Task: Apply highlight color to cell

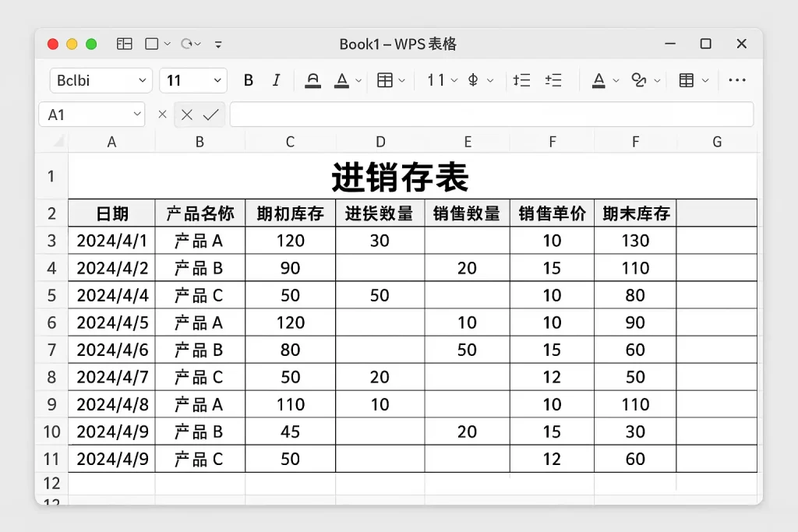Action: (x=312, y=80)
